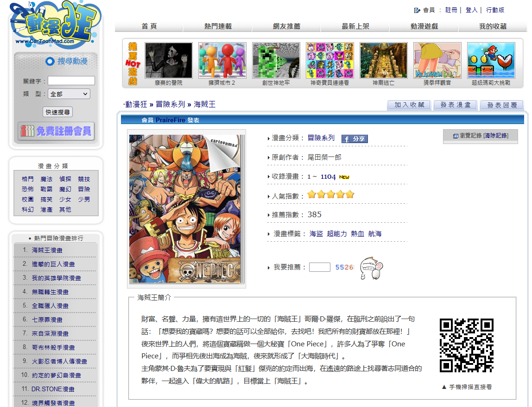
Task: Open the 廢棄的醫院 game thumbnail
Action: pos(168,61)
